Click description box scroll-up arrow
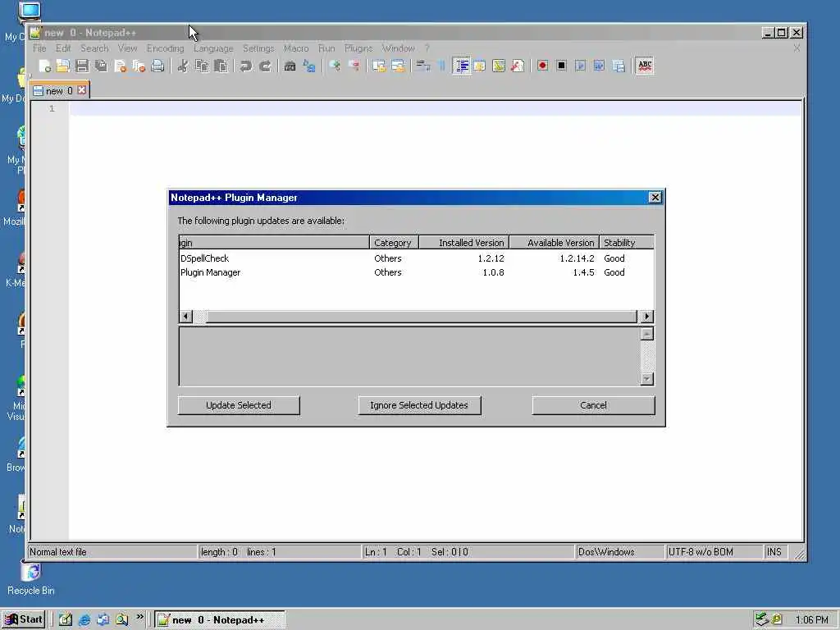 coord(646,334)
